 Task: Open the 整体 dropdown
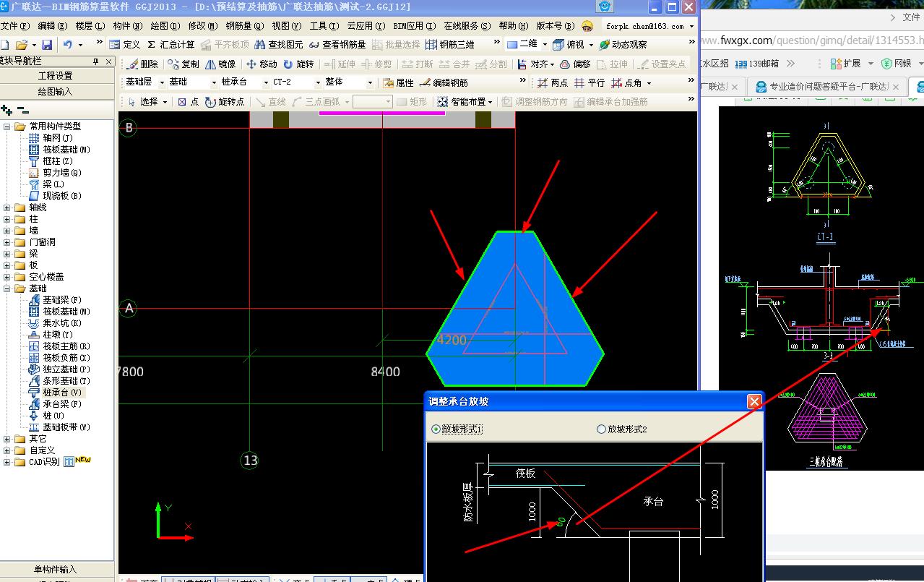[370, 82]
